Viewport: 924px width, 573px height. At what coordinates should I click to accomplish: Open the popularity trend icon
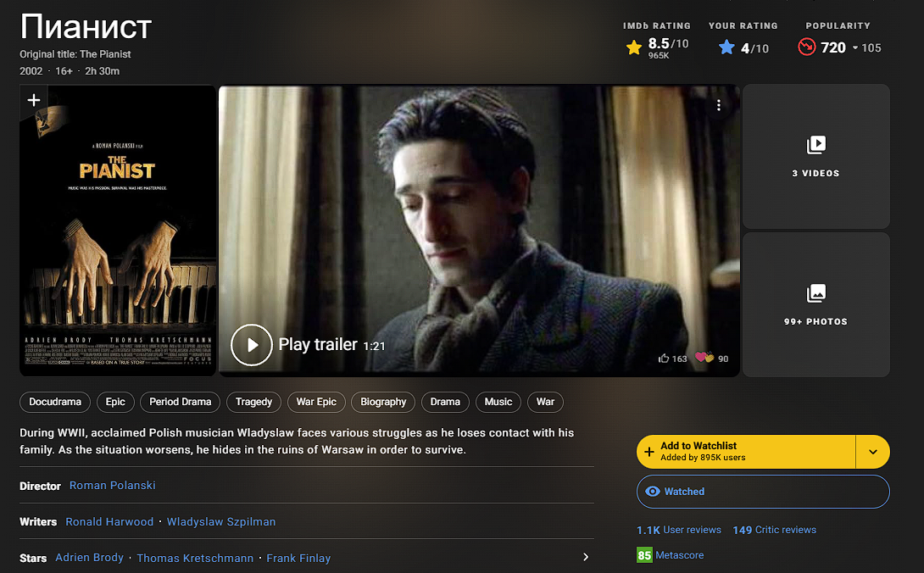pos(807,47)
